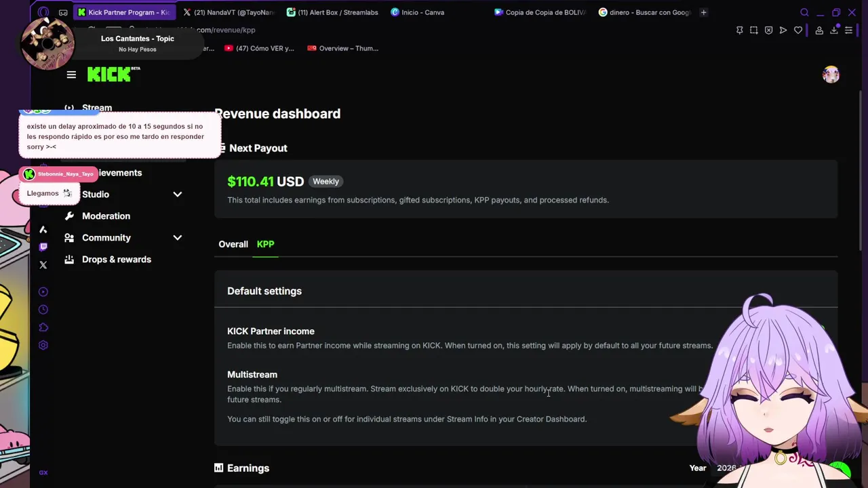Open Drops & rewards page
The height and width of the screenshot is (488, 868).
point(116,260)
